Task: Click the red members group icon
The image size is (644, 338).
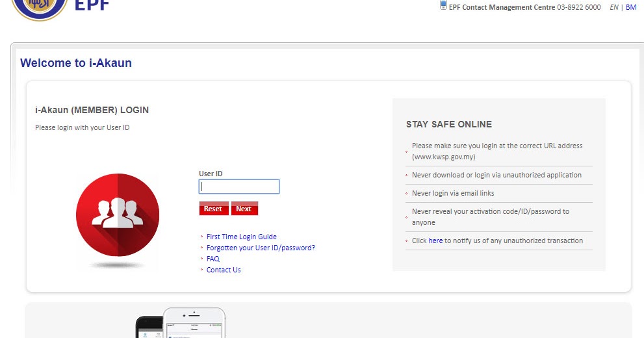Action: [x=118, y=214]
